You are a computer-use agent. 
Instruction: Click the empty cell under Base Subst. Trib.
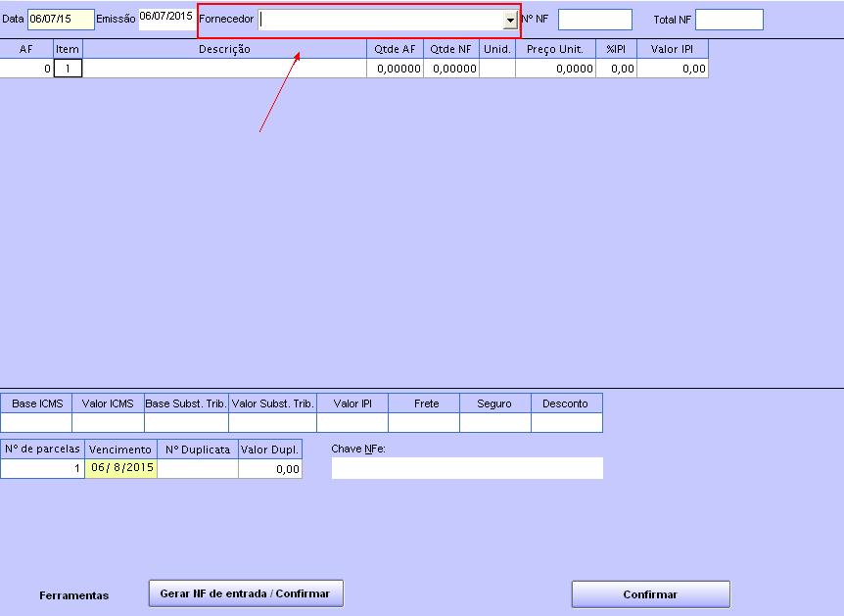186,423
